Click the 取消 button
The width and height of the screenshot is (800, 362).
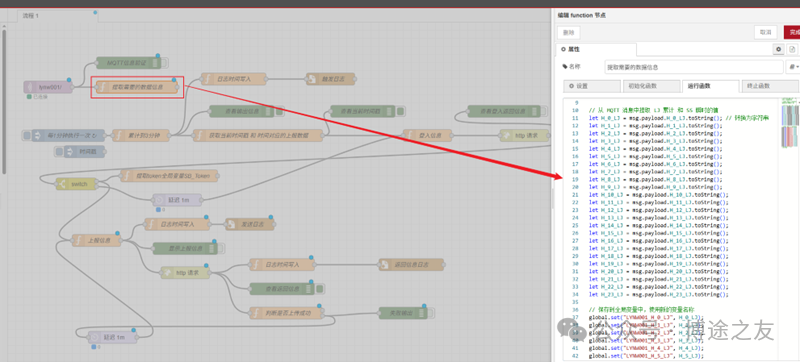[765, 32]
